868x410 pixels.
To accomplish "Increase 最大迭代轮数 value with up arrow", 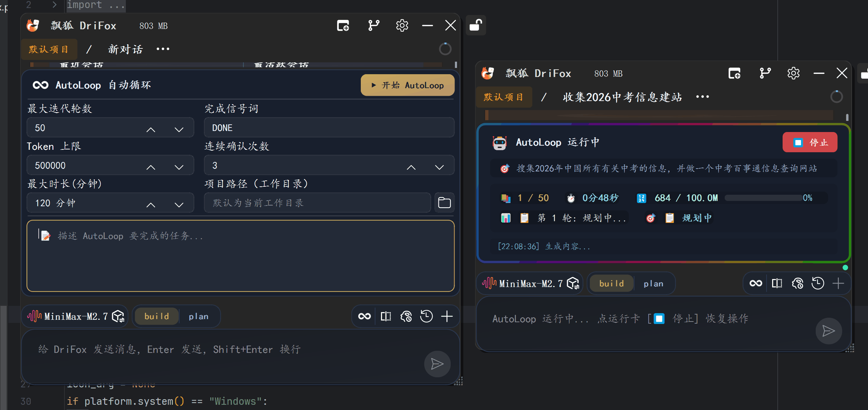I will (x=151, y=130).
